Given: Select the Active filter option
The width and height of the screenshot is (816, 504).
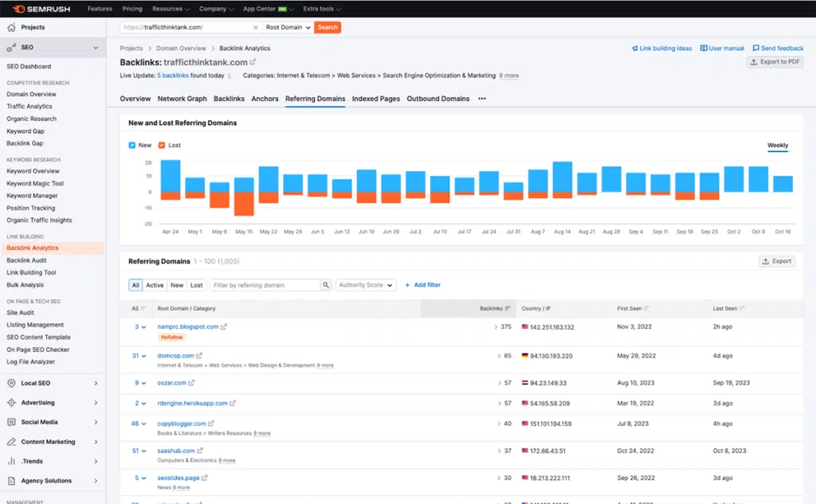Looking at the screenshot, I should click(155, 284).
